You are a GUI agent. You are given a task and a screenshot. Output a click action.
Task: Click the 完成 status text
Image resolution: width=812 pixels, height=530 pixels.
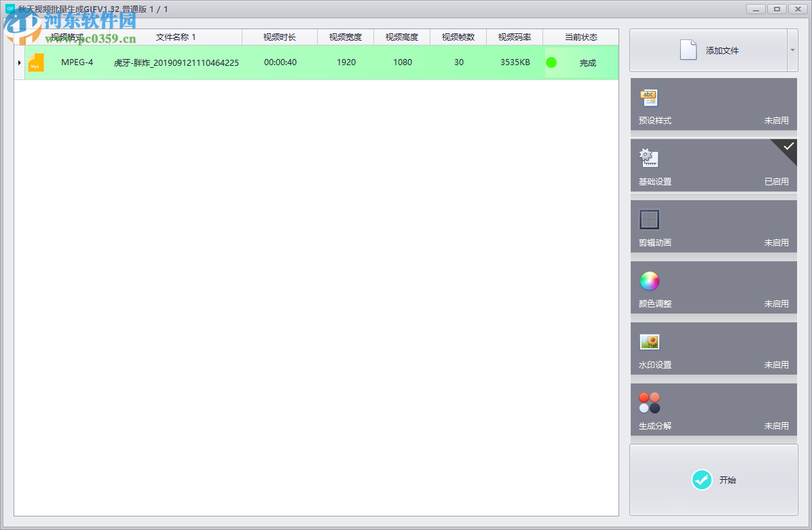[x=588, y=62]
